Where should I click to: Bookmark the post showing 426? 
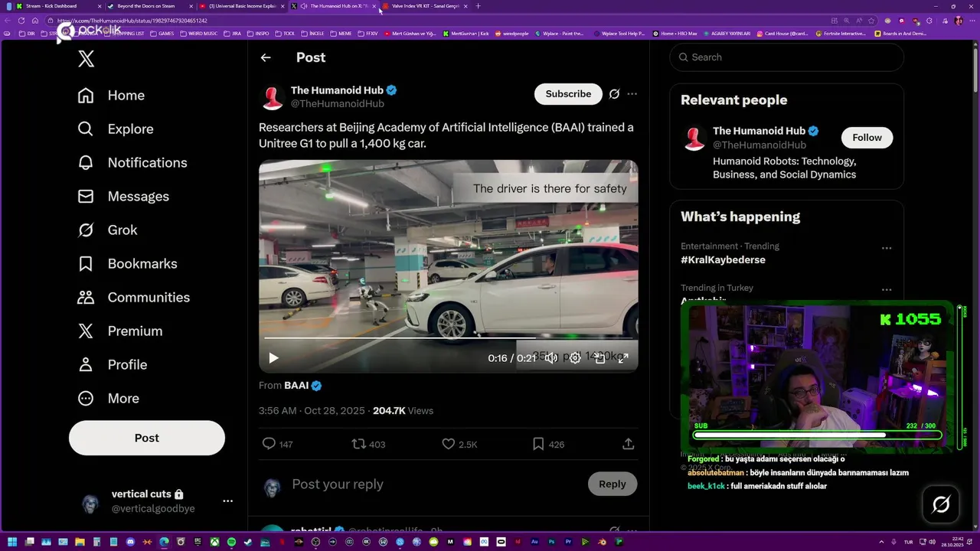coord(548,444)
